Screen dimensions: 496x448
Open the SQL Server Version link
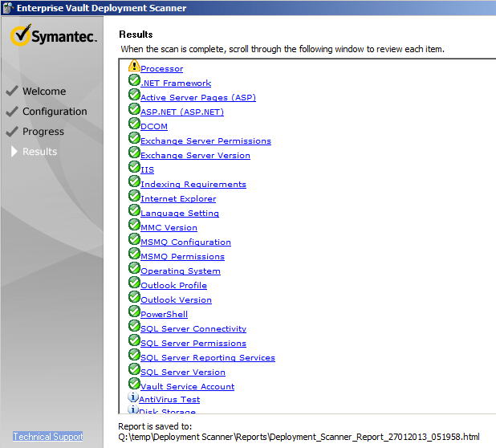pos(183,373)
